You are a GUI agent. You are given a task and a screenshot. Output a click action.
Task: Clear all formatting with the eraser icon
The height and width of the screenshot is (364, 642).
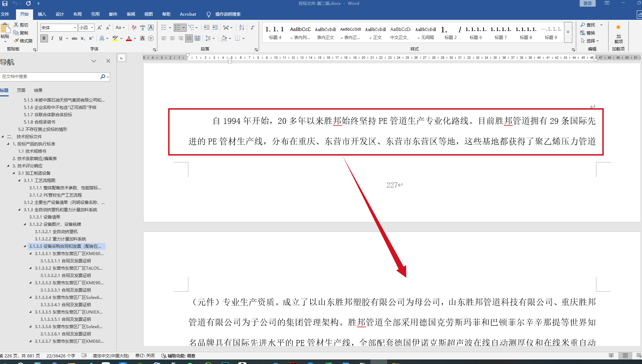134,27
